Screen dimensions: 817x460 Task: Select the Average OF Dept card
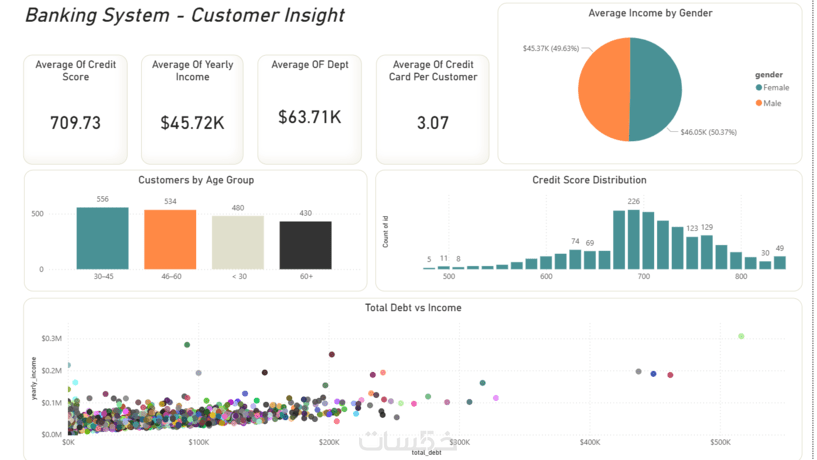tap(310, 109)
